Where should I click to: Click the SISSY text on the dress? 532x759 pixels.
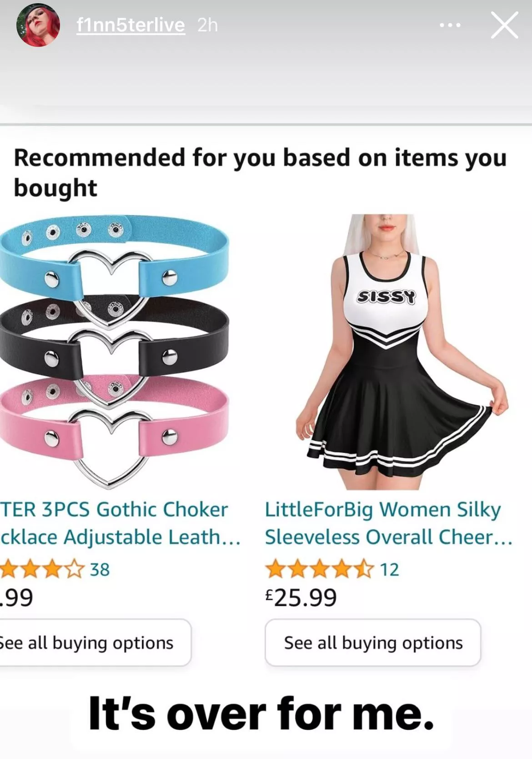[x=386, y=297]
